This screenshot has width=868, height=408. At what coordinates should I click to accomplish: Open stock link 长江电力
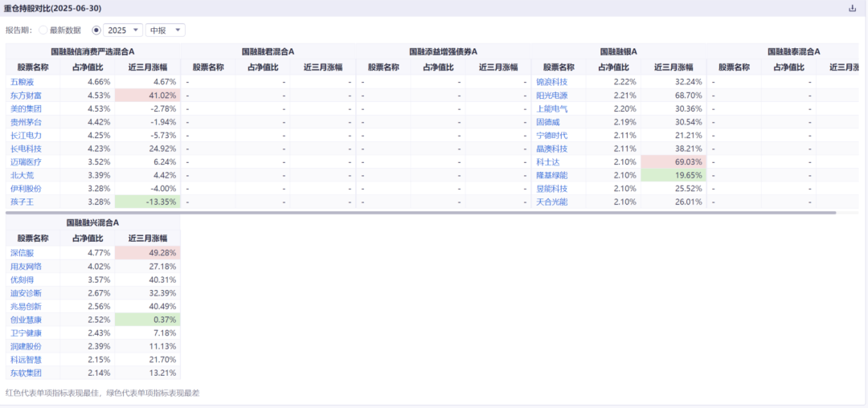point(26,135)
